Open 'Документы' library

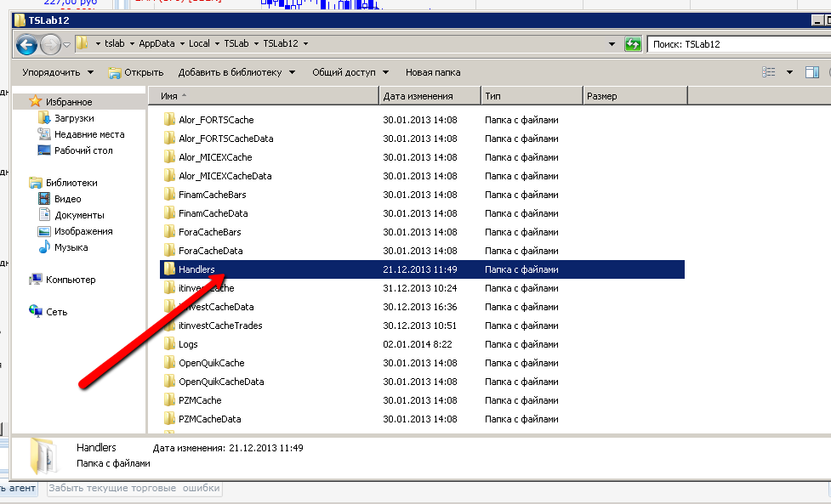[79, 215]
